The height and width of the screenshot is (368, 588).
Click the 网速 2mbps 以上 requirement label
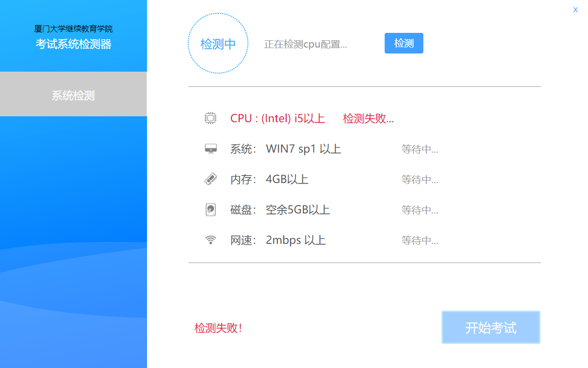pos(278,240)
